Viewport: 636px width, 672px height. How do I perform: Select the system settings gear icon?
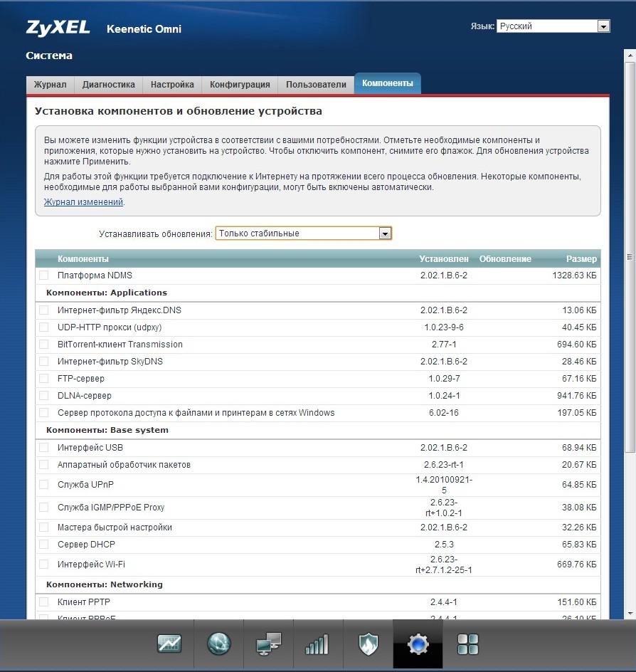pyautogui.click(x=418, y=644)
